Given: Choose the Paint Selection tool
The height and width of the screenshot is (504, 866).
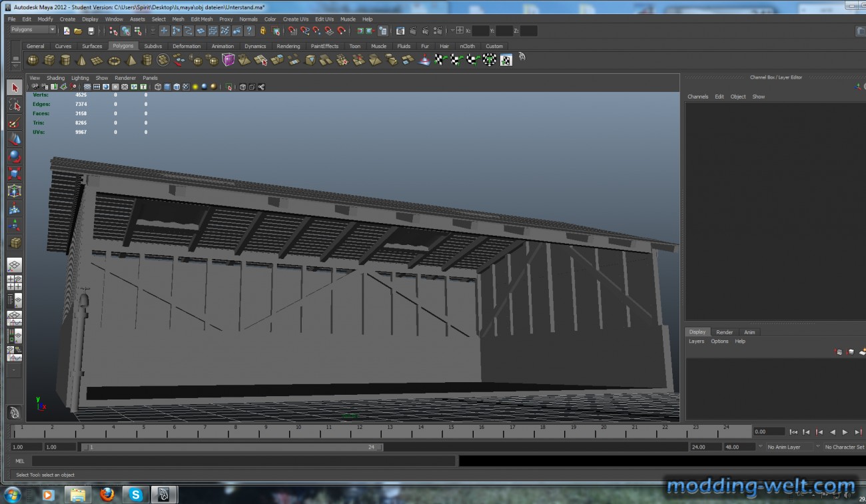Looking at the screenshot, I should pos(15,123).
